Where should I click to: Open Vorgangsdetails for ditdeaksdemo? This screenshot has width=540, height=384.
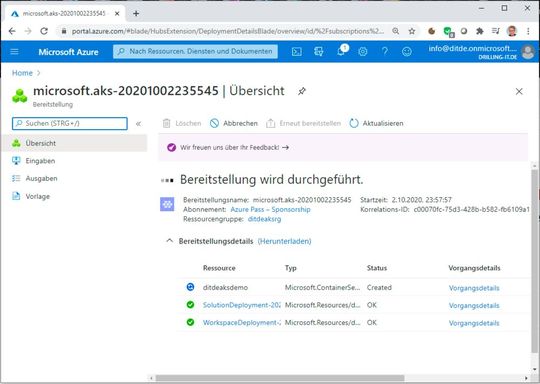pyautogui.click(x=474, y=288)
